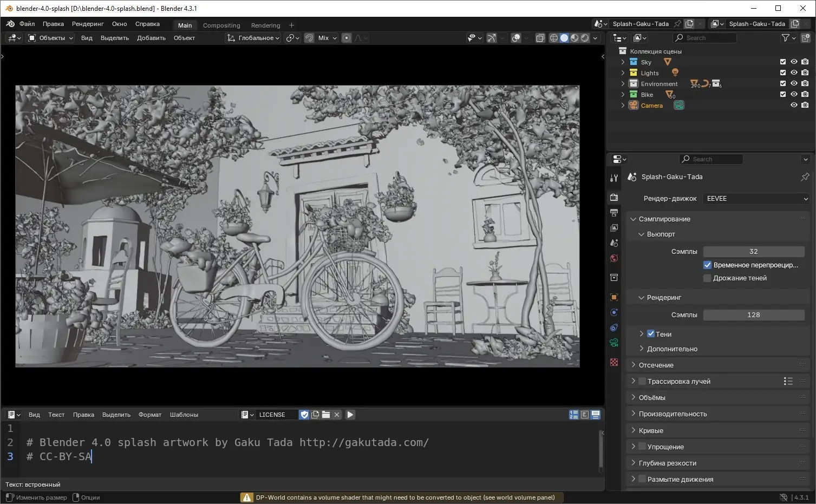The image size is (816, 504).
Task: Click the volume shader warning message
Action: tap(401, 498)
